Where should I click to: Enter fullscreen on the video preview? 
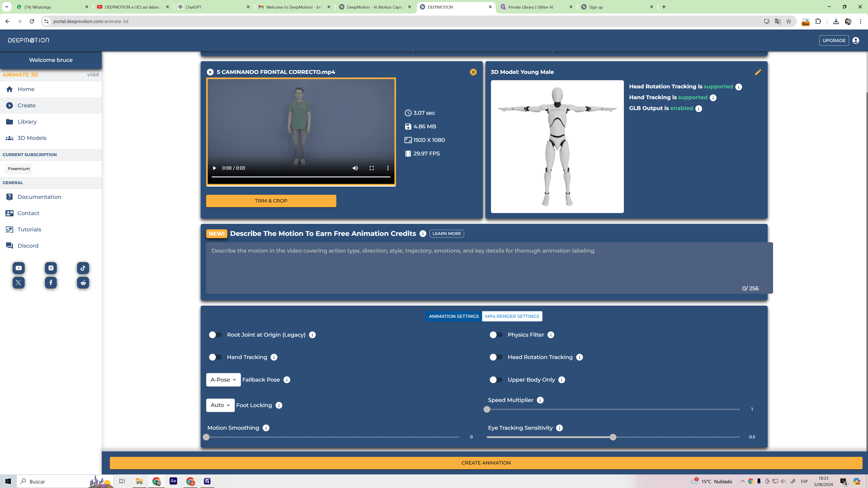(x=371, y=168)
